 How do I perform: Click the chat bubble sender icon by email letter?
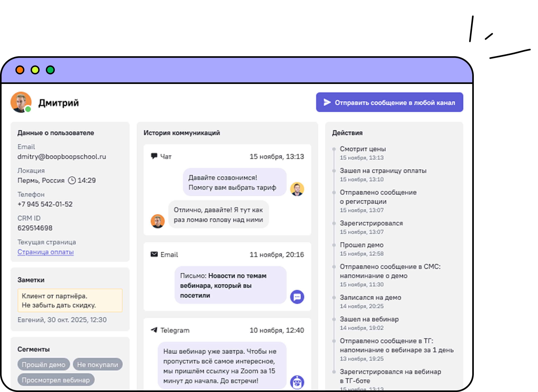(297, 297)
